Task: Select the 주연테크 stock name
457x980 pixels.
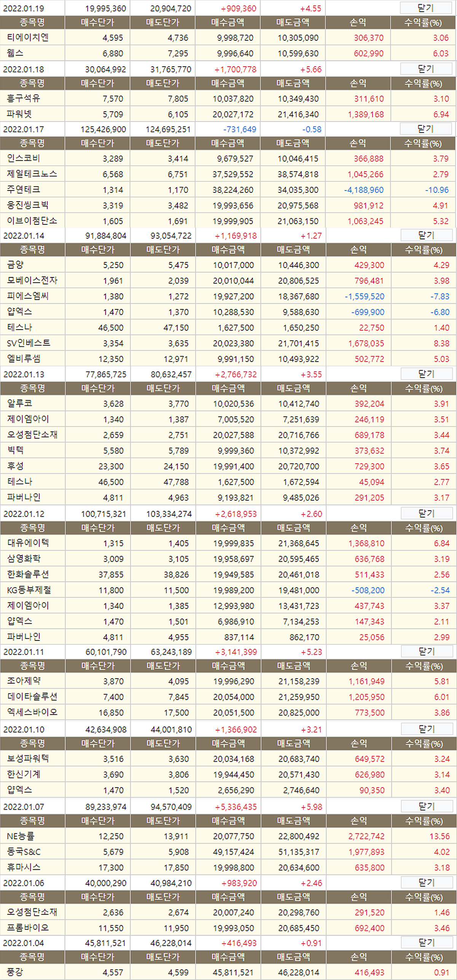Action: pos(24,190)
